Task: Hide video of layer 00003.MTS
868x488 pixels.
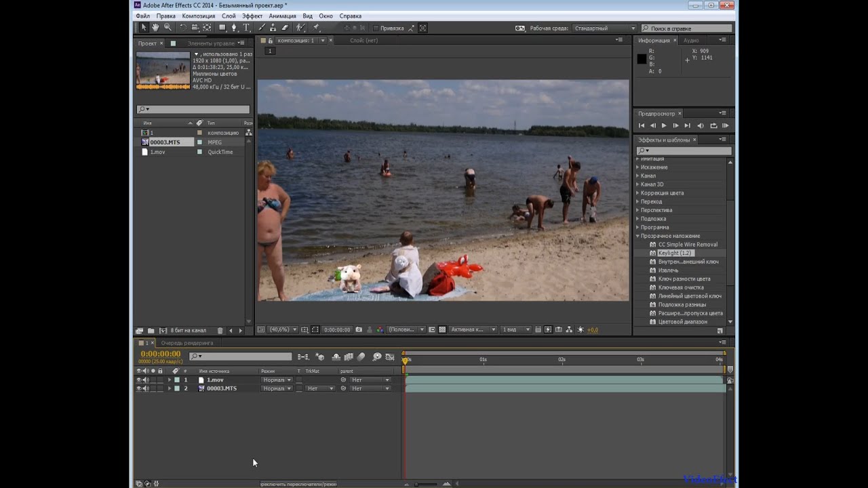Action: coord(139,388)
